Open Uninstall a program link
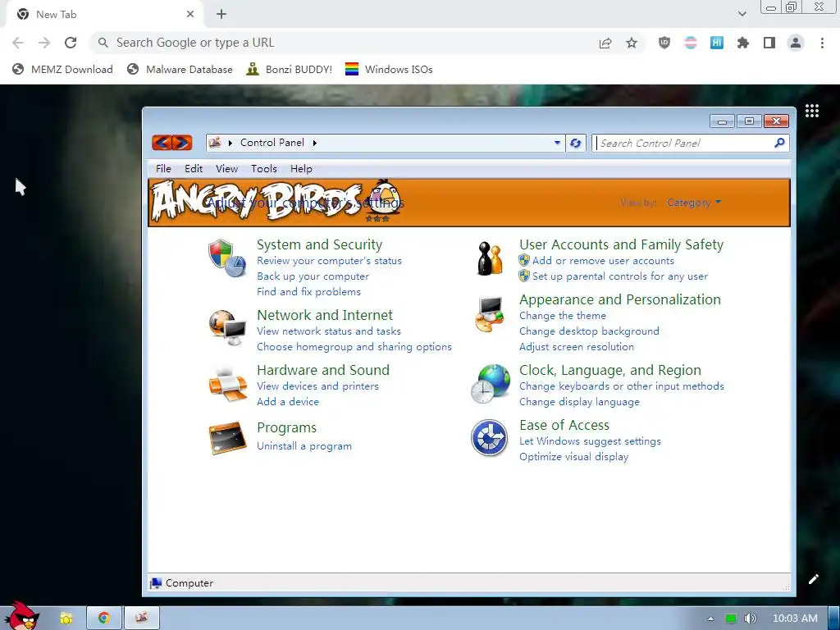Viewport: 840px width, 630px height. click(304, 446)
